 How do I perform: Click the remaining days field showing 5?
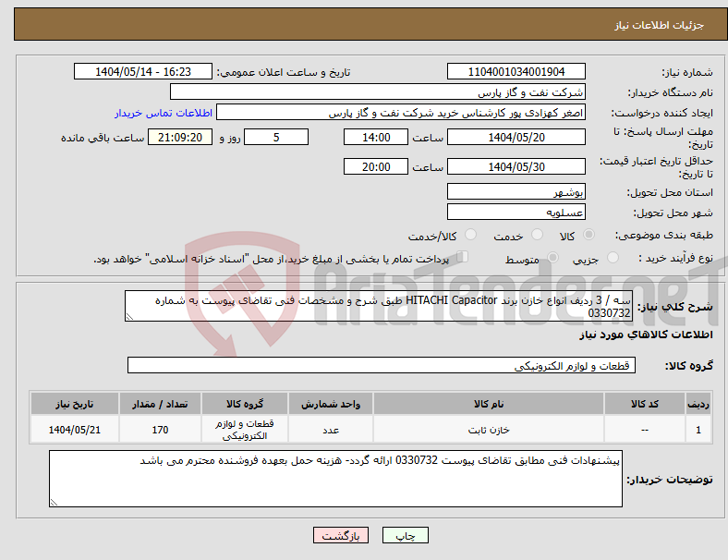276,137
